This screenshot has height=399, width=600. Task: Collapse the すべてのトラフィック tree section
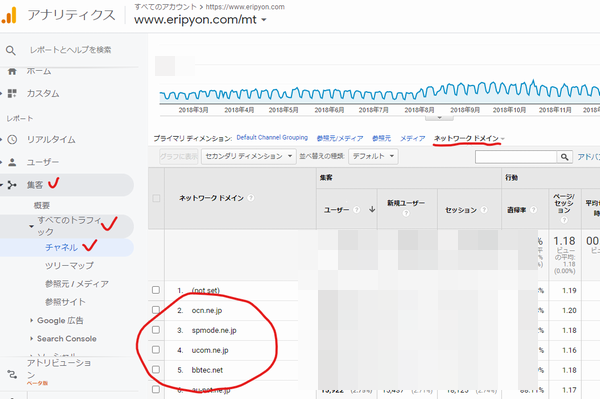[31, 226]
